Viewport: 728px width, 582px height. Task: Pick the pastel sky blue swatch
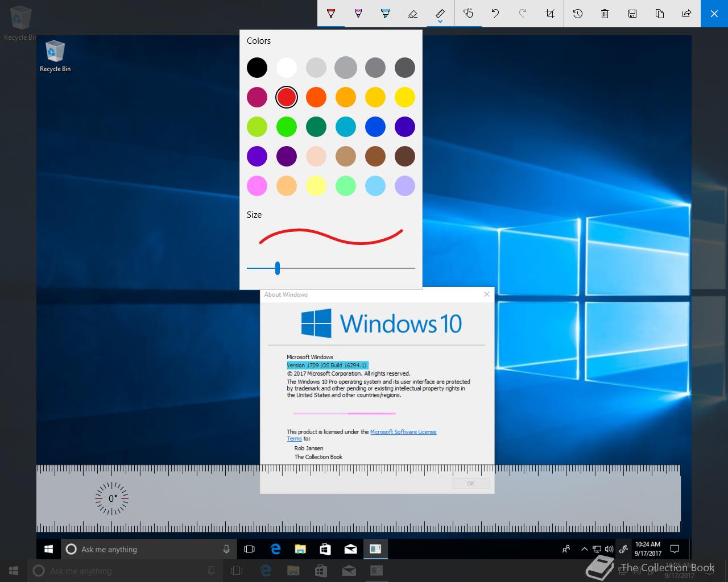375,186
